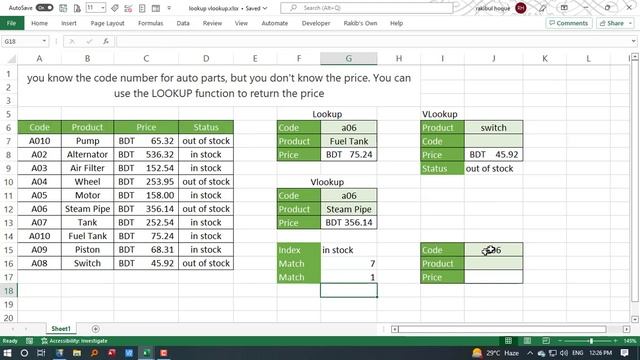The image size is (640, 360).
Task: Click the Enter checkmark icon in formula bar
Action: pos(89,41)
